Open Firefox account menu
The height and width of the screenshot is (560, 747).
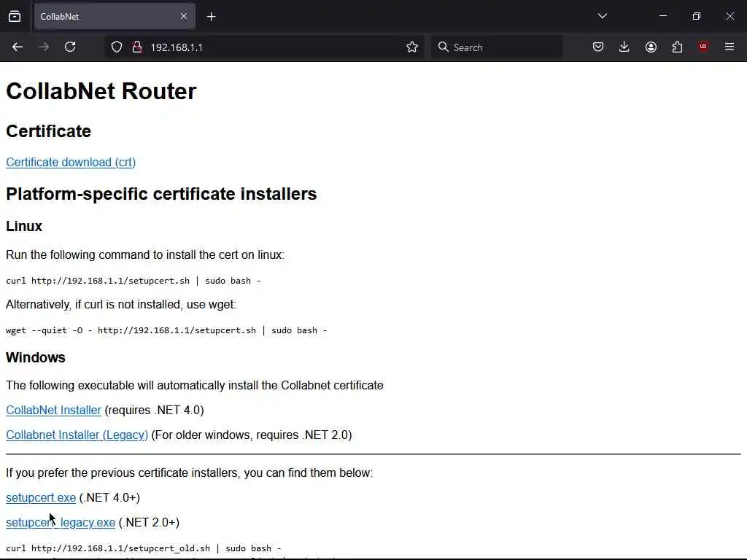coord(651,47)
